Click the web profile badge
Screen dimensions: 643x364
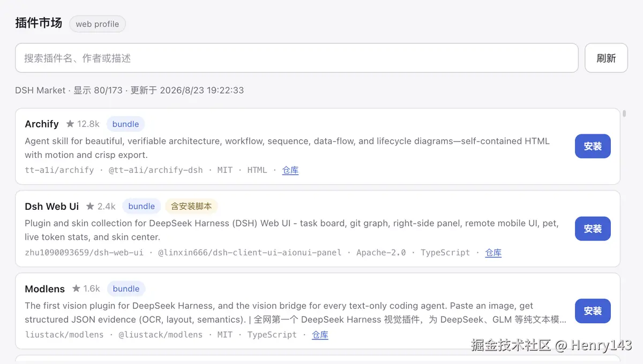click(x=98, y=24)
